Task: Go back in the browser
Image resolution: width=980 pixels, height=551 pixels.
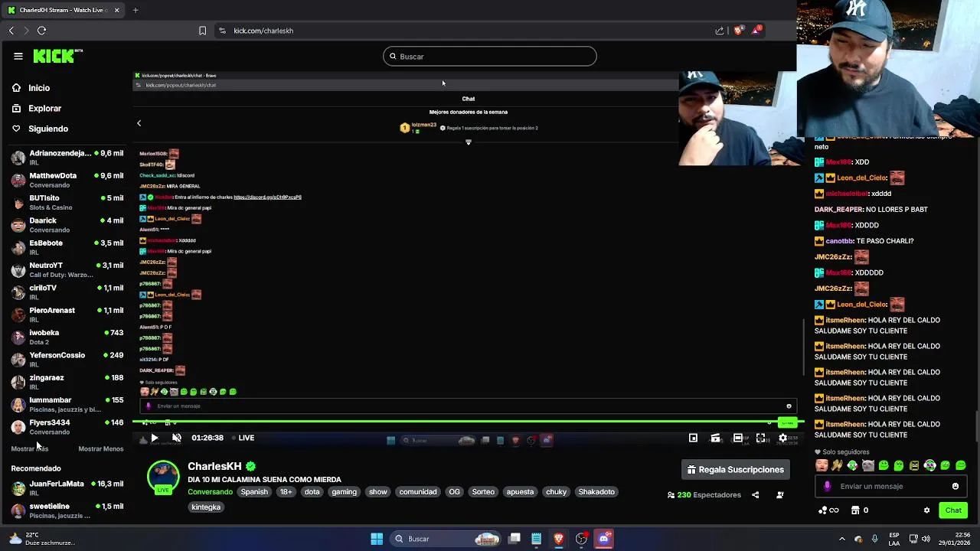Action: coord(11,31)
